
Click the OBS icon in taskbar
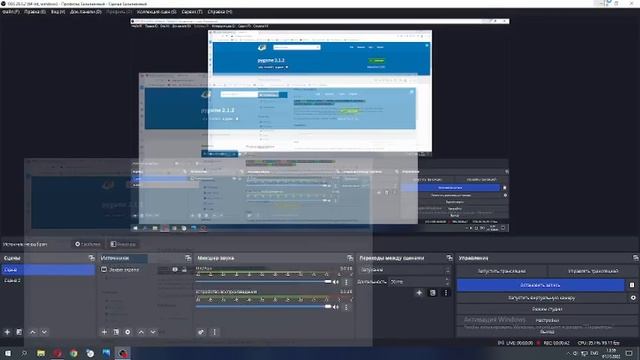(x=123, y=353)
